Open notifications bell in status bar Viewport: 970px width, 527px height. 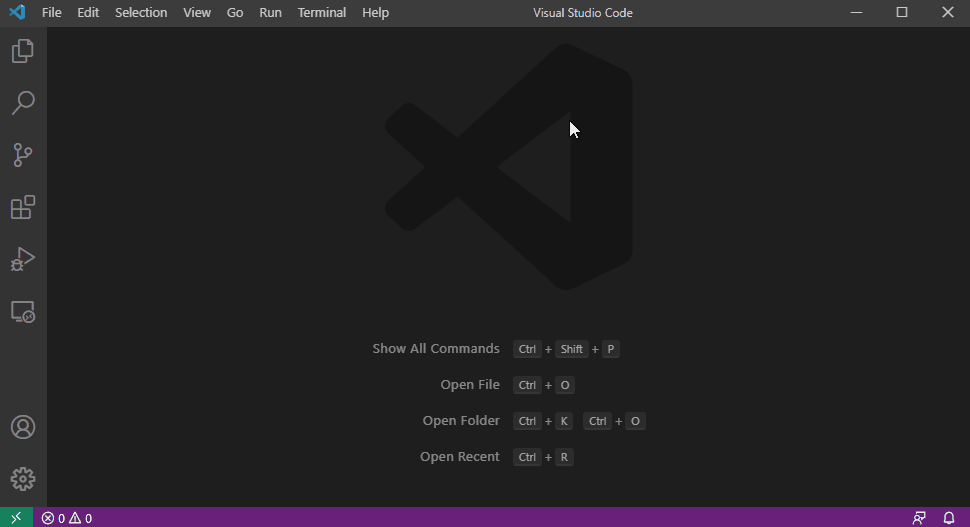click(x=949, y=518)
